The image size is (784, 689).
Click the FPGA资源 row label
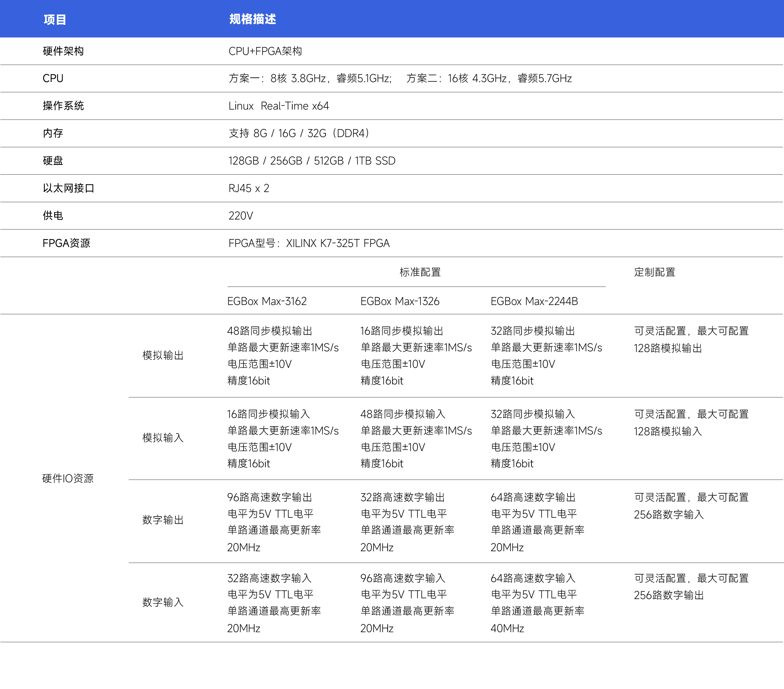(66, 243)
